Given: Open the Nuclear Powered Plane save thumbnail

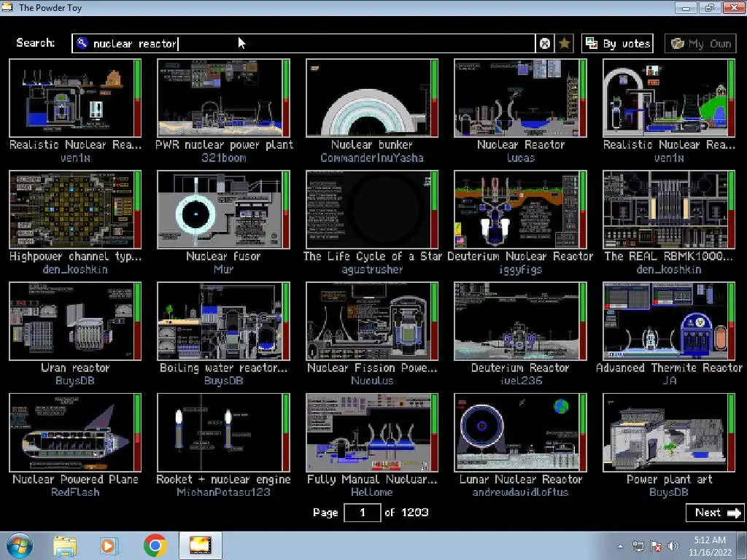Looking at the screenshot, I should (x=75, y=432).
